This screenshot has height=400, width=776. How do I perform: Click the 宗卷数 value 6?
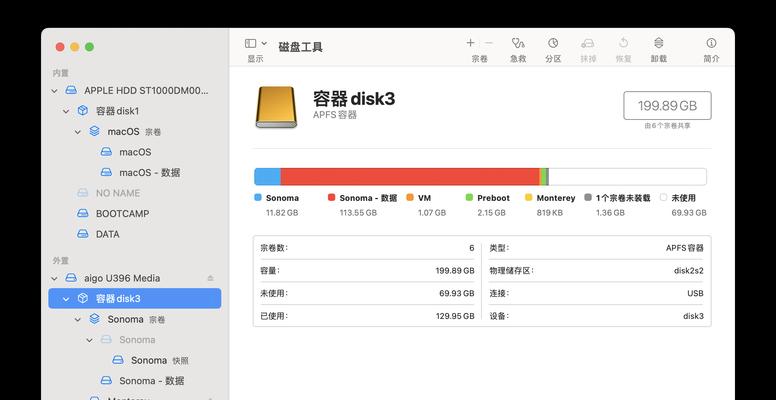click(472, 248)
